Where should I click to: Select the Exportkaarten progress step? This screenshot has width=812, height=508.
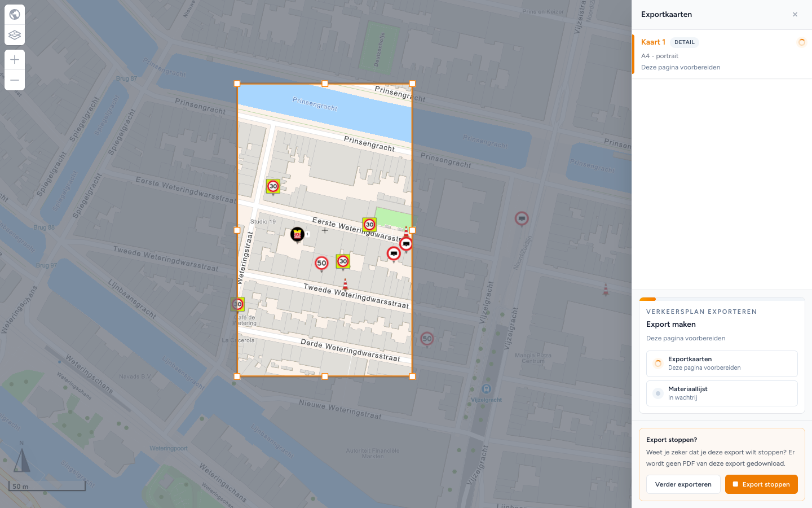tap(722, 364)
